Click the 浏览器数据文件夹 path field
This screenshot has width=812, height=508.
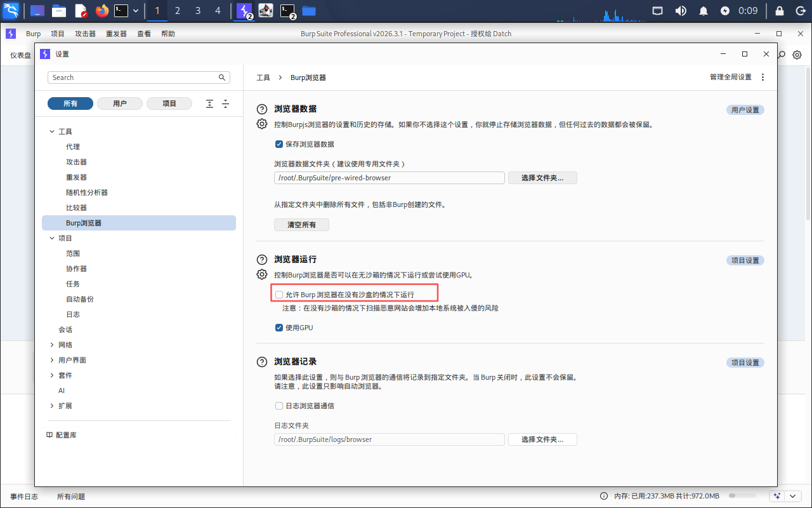click(390, 178)
